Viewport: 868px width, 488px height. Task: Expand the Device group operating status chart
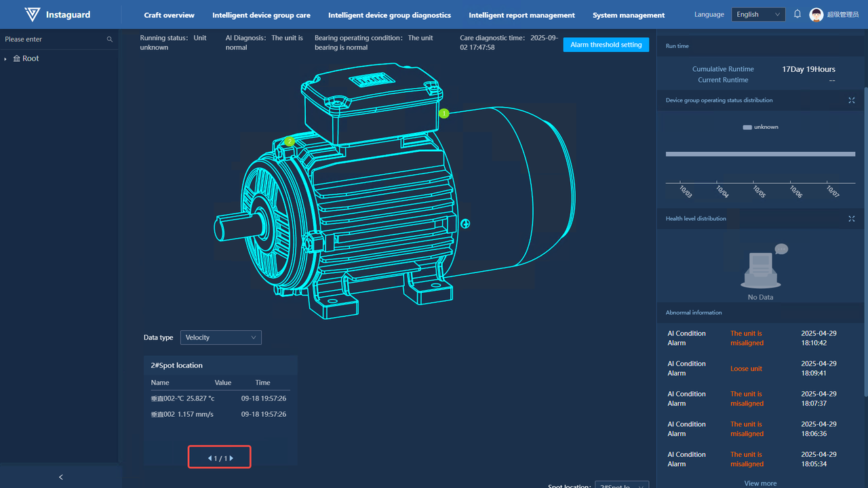852,100
